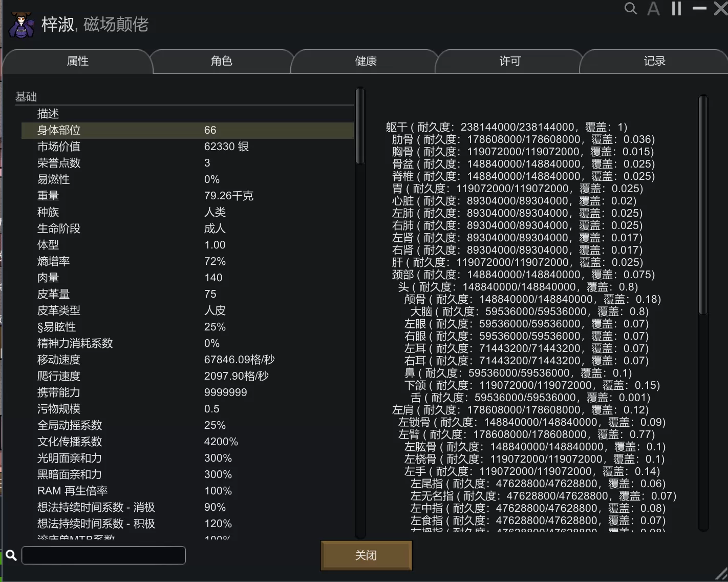Minimize the window using the dash icon
This screenshot has width=728, height=582.
point(699,9)
